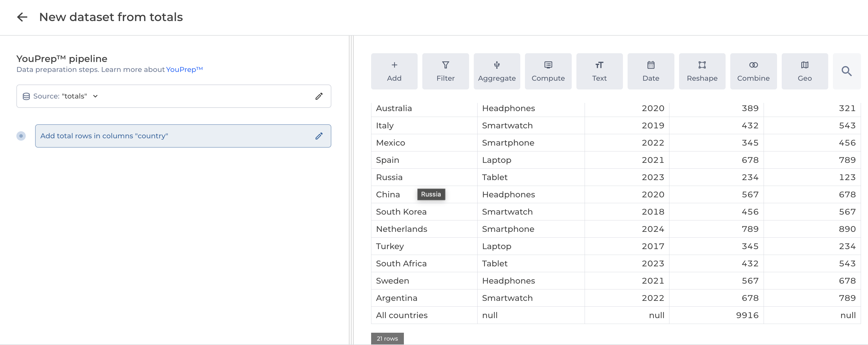Open the Combine tools menu
The height and width of the screenshot is (345, 868).
coord(753,71)
